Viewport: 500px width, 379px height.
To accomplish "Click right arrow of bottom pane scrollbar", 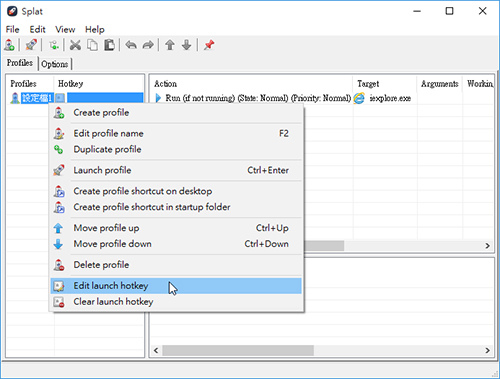I will click(488, 350).
